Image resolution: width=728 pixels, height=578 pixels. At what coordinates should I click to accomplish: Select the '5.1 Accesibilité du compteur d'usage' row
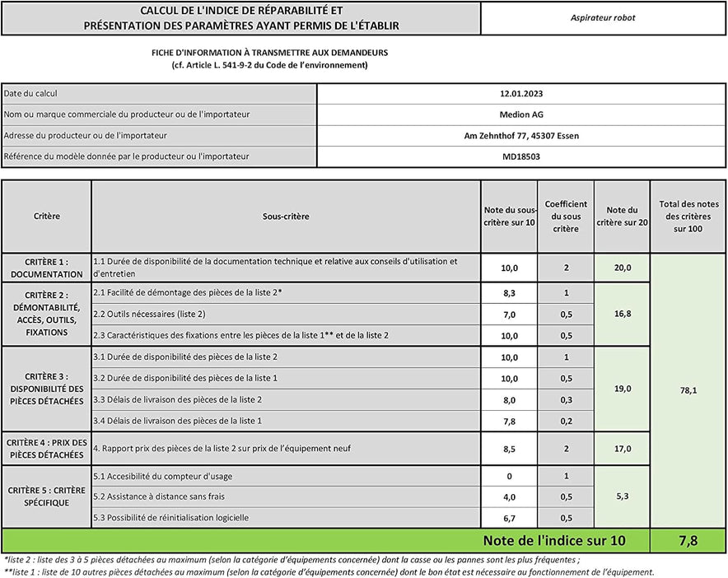coord(286,476)
